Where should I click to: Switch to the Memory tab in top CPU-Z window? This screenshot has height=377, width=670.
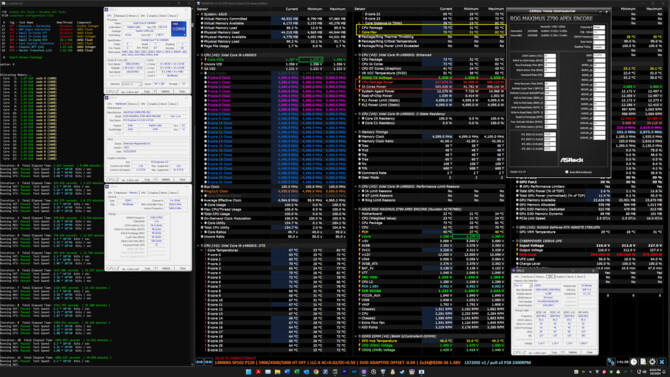tap(132, 16)
